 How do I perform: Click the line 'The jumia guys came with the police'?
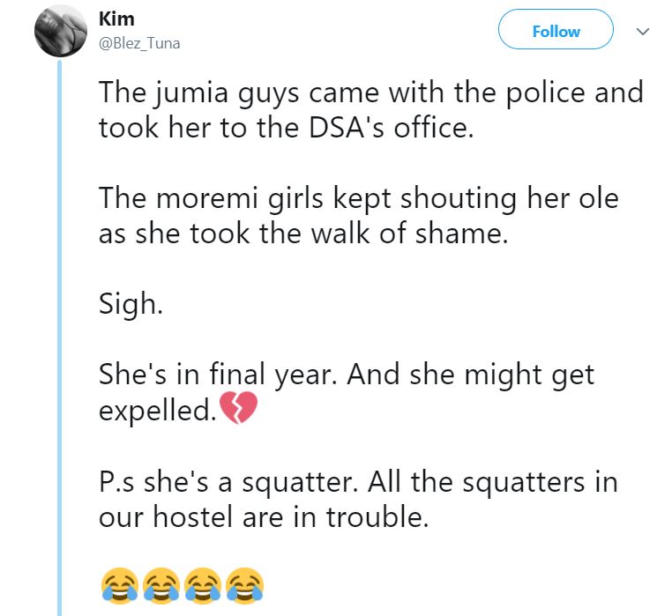[x=370, y=92]
